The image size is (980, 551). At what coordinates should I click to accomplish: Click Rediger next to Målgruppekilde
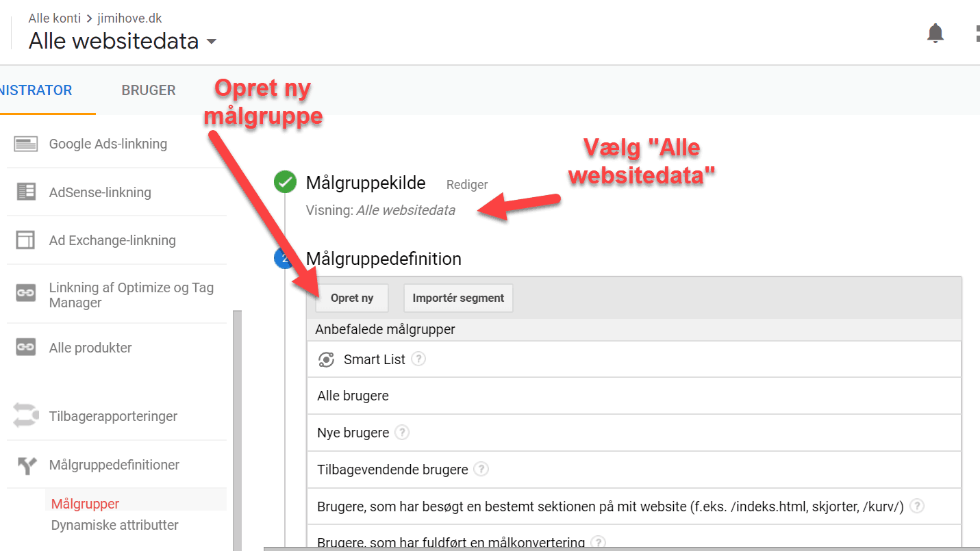[467, 185]
